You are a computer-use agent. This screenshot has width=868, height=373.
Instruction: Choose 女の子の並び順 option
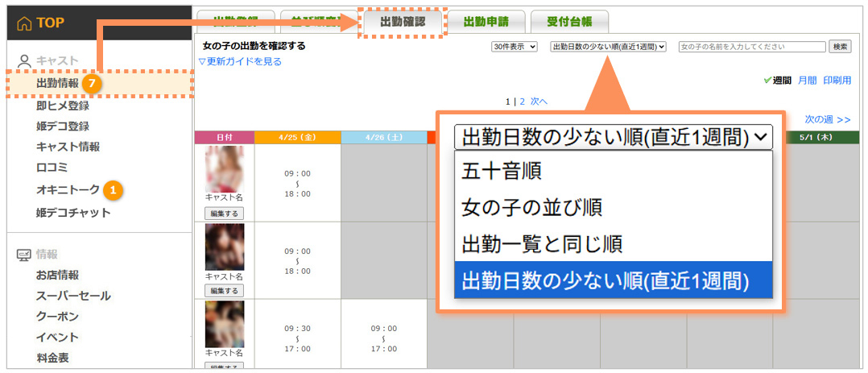coord(531,207)
